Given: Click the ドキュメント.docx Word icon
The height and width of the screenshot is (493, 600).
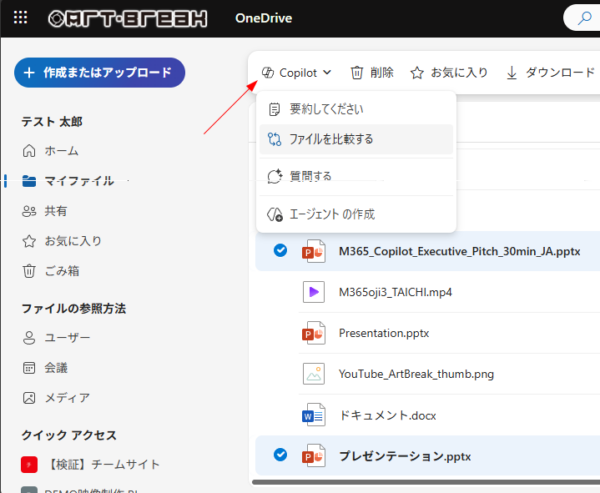Looking at the screenshot, I should click(x=314, y=415).
